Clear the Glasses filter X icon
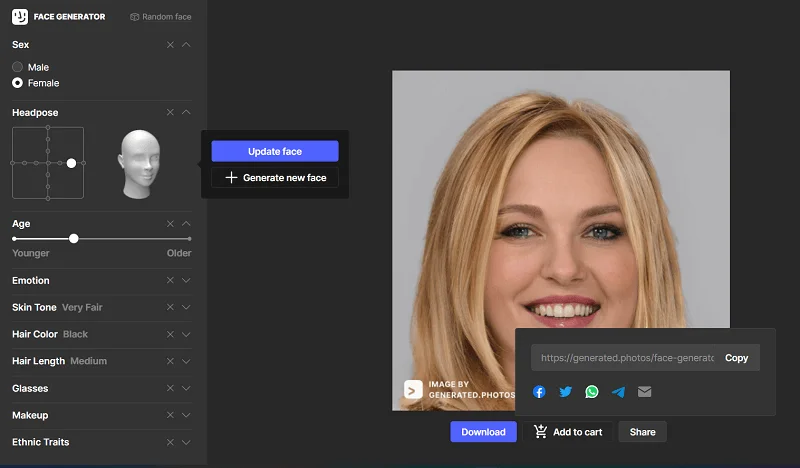800x468 pixels. click(170, 388)
